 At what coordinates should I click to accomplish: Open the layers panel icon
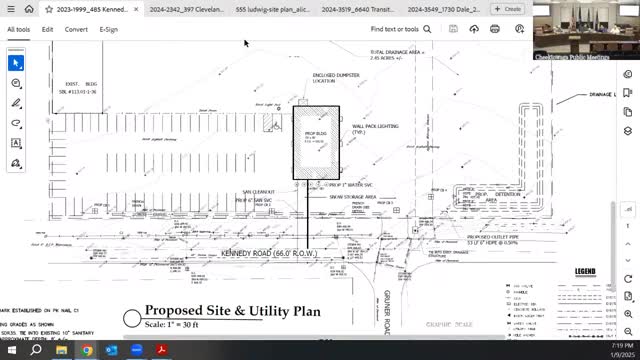pyautogui.click(x=628, y=131)
